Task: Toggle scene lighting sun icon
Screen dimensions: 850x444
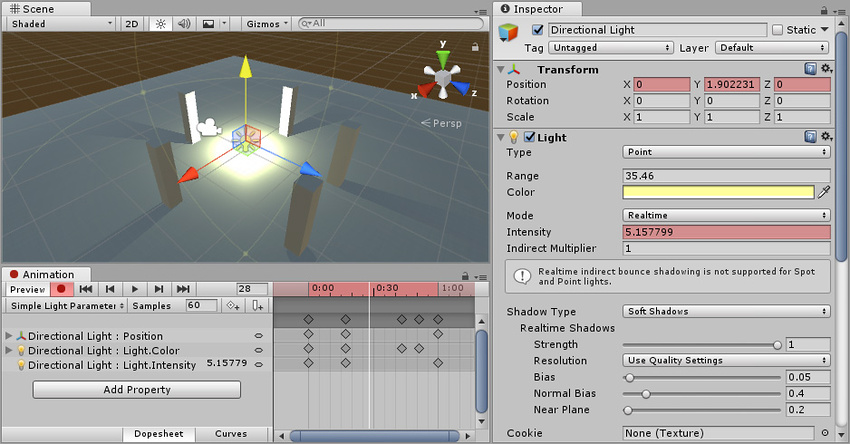Action: click(x=159, y=23)
